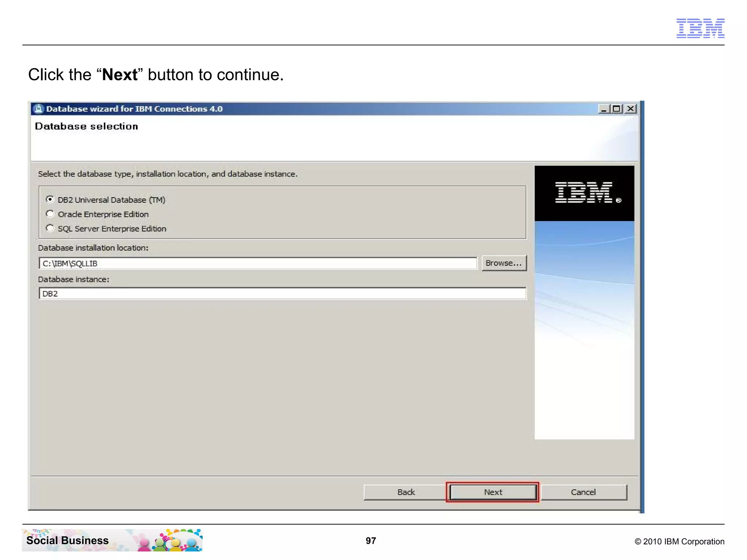The height and width of the screenshot is (560, 747).
Task: Click the Social Business banner graphic
Action: pos(112,540)
